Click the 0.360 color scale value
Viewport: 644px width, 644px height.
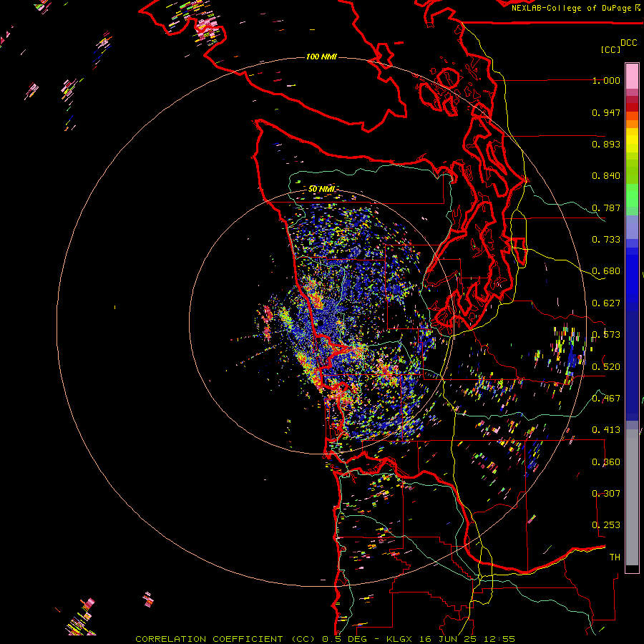coord(606,462)
